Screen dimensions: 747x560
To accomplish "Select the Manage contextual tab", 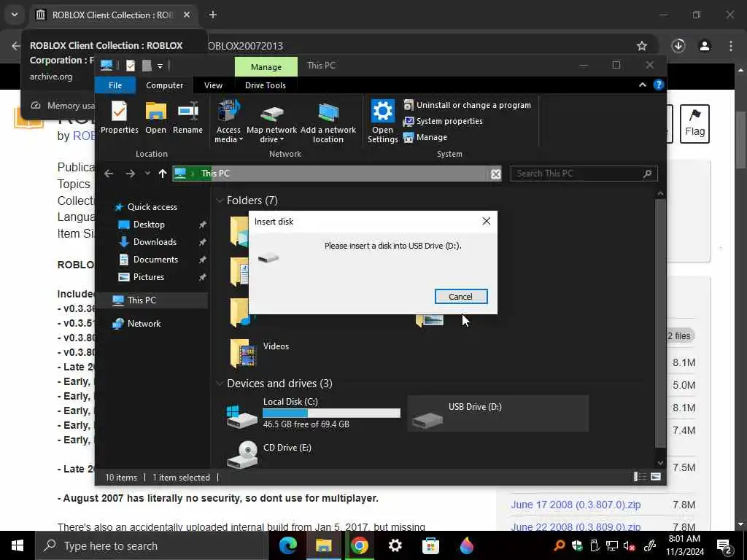I will pyautogui.click(x=266, y=67).
